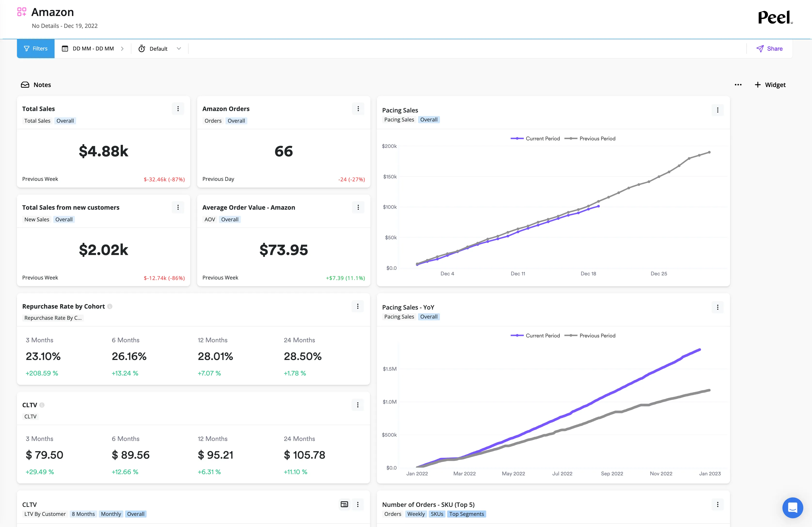Click the 23.10% 3 Months repurchase rate
This screenshot has width=812, height=527.
coord(43,356)
